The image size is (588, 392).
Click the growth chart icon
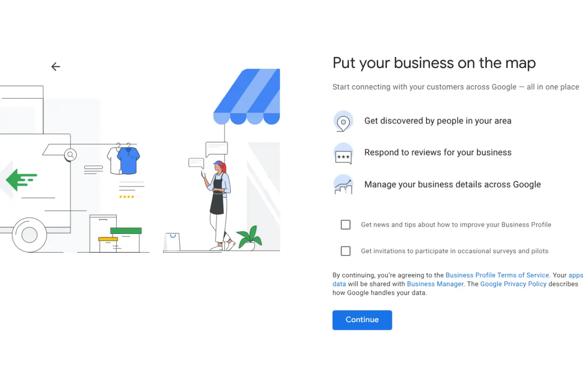343,185
